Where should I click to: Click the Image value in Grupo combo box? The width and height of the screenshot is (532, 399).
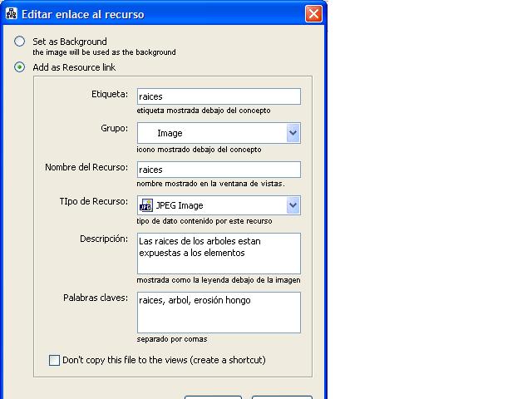pos(170,133)
